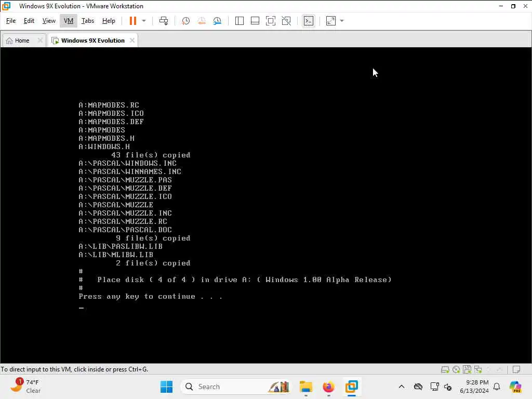Open the Snapshot Manager icon
The height and width of the screenshot is (399, 532).
pos(217,21)
